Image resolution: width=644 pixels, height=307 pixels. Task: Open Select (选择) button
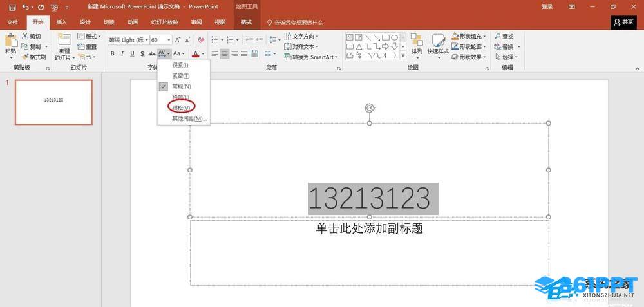pos(506,57)
